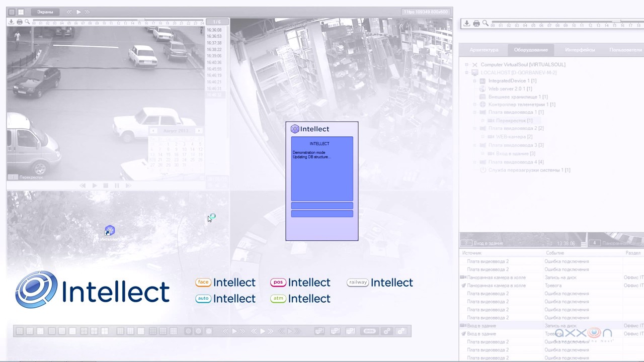The height and width of the screenshot is (362, 644).
Task: Click Источник column header in events table
Action: 472,253
